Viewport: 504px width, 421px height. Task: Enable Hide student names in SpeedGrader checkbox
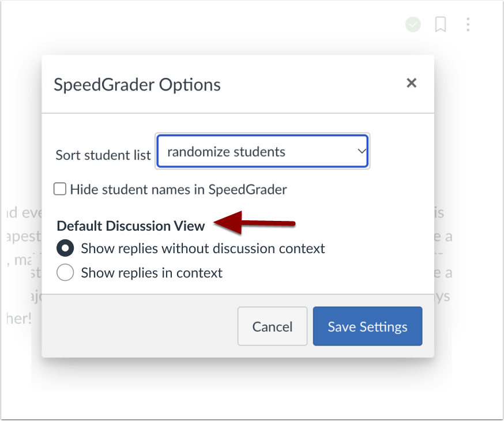point(60,189)
